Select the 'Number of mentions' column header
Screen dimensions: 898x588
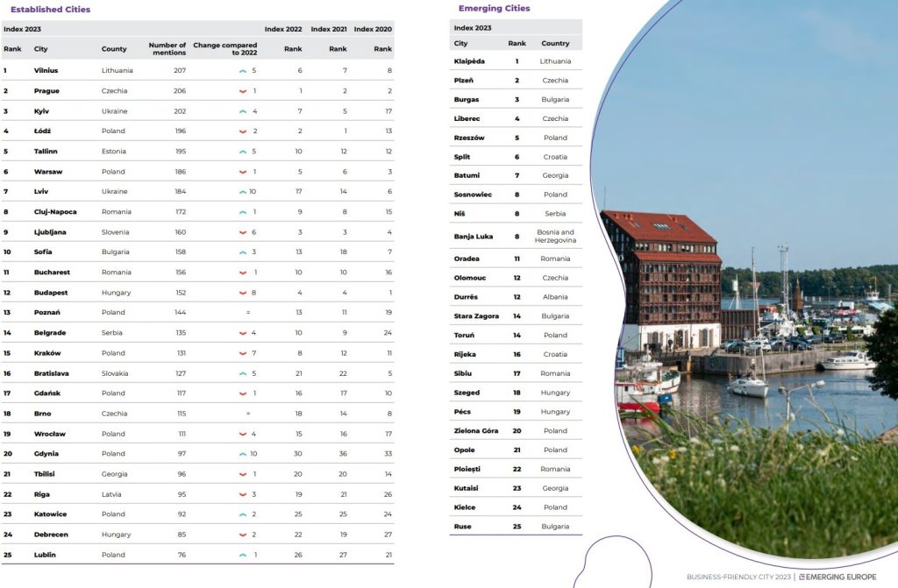[167, 49]
